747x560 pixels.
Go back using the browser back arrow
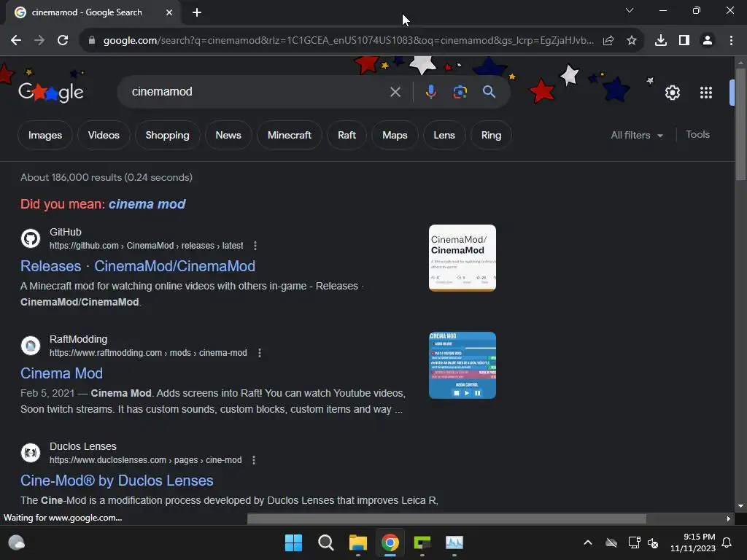16,41
